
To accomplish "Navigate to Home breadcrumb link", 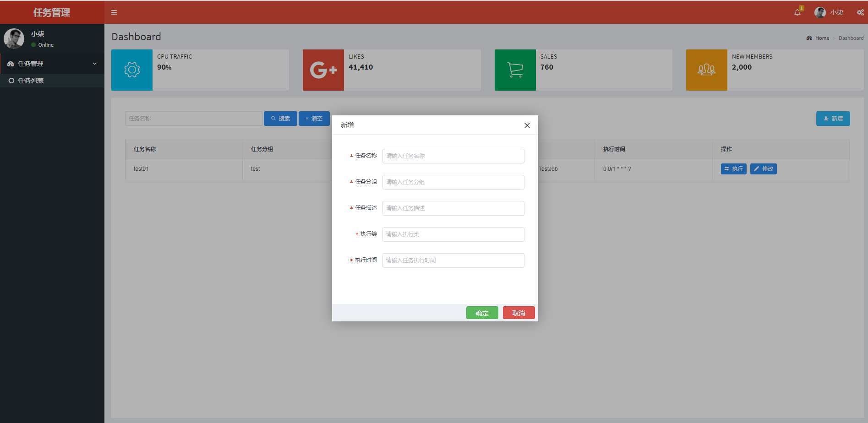I will 822,38.
